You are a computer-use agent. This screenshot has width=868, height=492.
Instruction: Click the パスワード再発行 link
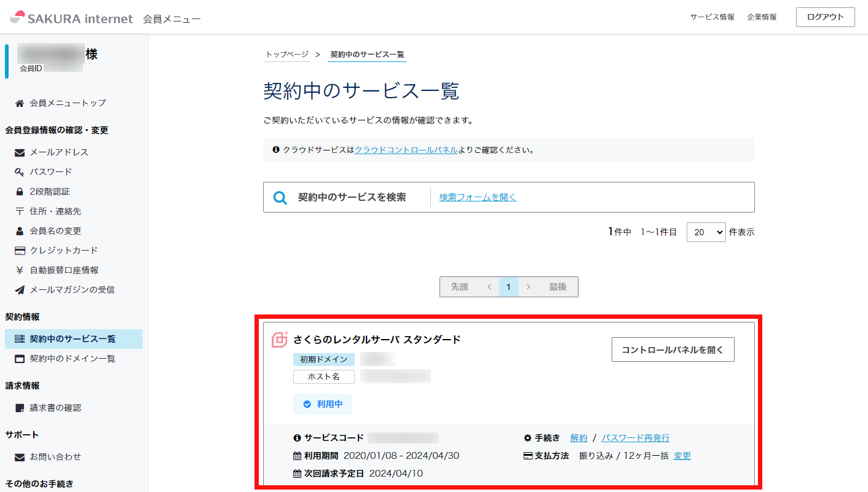(x=636, y=438)
